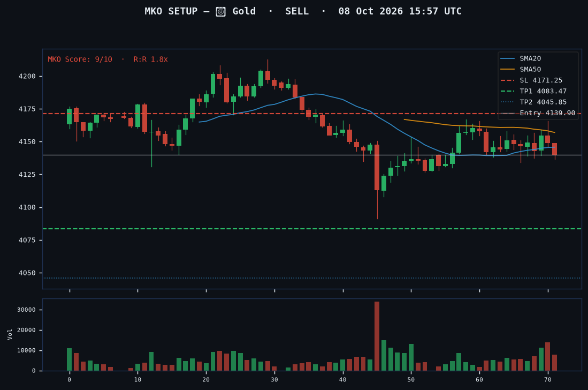Select the SMA20 legend entry
Image resolution: width=588 pixels, height=390 pixels.
coord(521,58)
